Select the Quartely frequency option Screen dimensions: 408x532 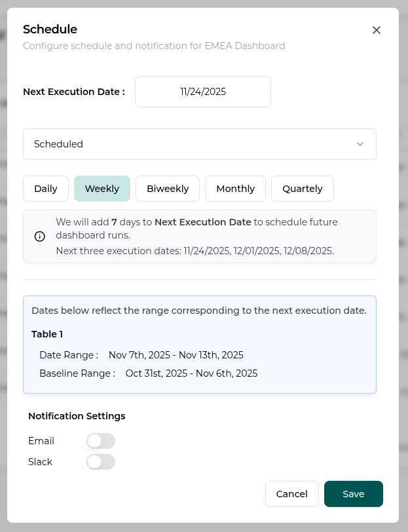pos(302,189)
